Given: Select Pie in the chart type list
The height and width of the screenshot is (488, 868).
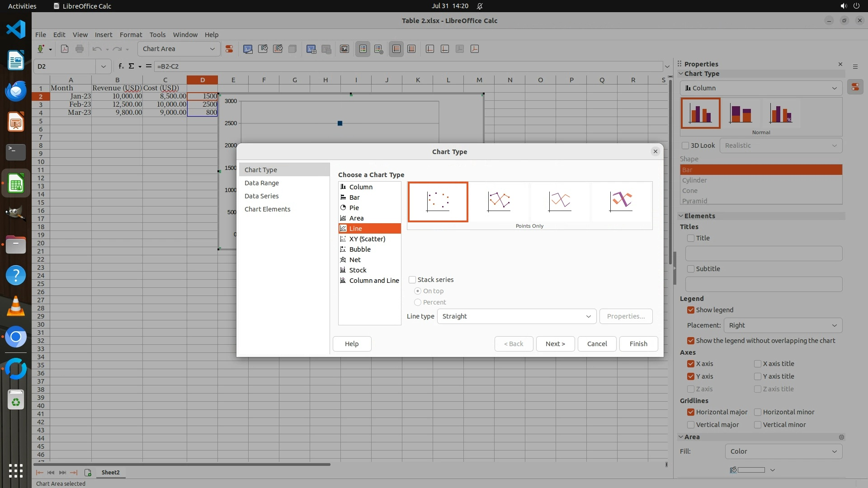Looking at the screenshot, I should [354, 208].
